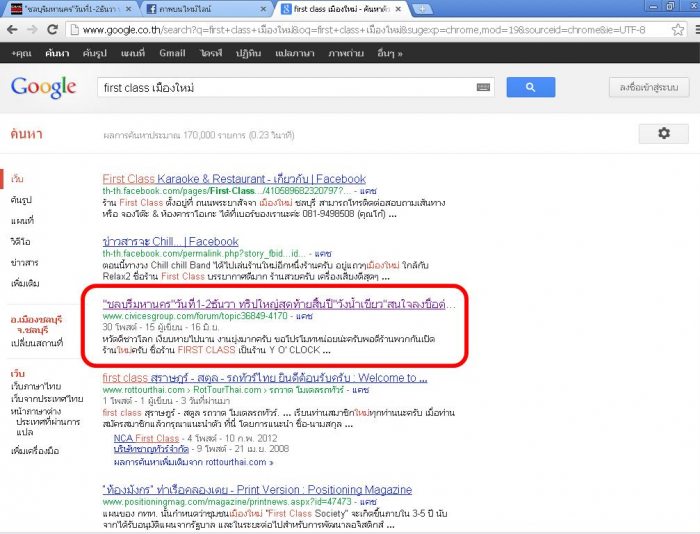Open first class สุราษฎร์ rottourthai result

click(x=265, y=378)
